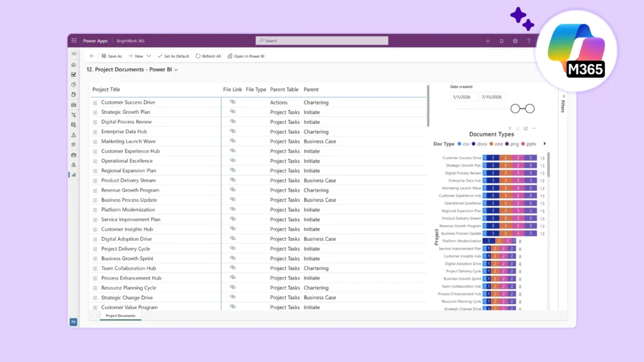Open the org hierarchy sidebar icon
This screenshot has width=644, height=362.
tap(74, 165)
